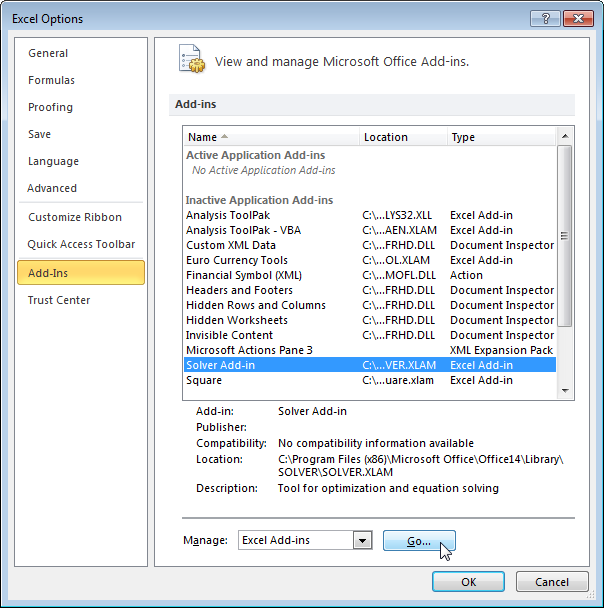
Task: Select the Headers and Footers row
Action: [370, 290]
